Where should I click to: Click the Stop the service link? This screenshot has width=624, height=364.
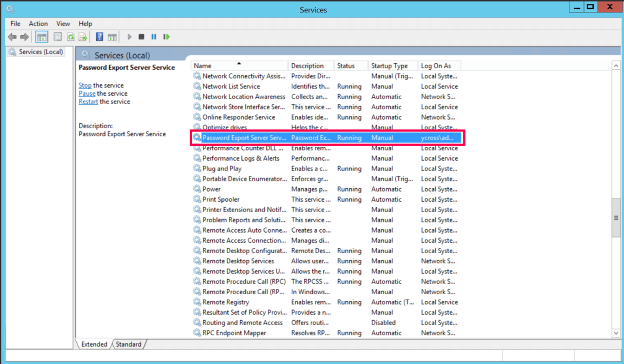coord(84,85)
